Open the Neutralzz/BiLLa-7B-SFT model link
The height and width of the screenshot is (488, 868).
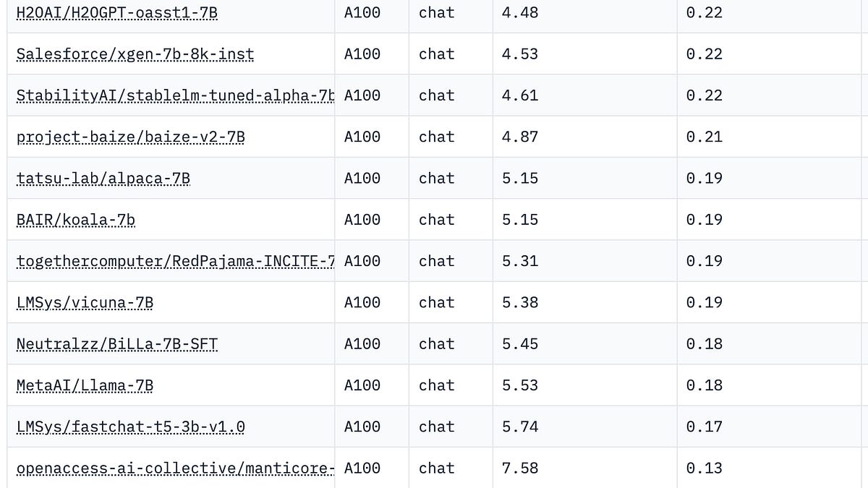click(116, 344)
